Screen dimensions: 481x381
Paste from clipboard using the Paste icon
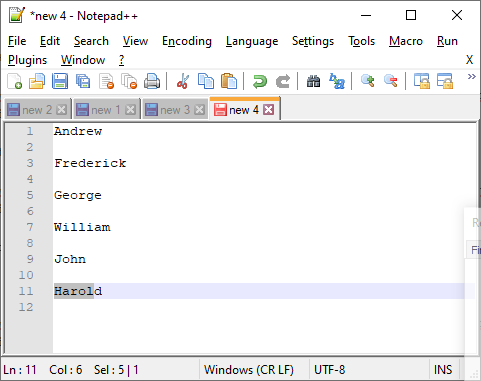[229, 81]
